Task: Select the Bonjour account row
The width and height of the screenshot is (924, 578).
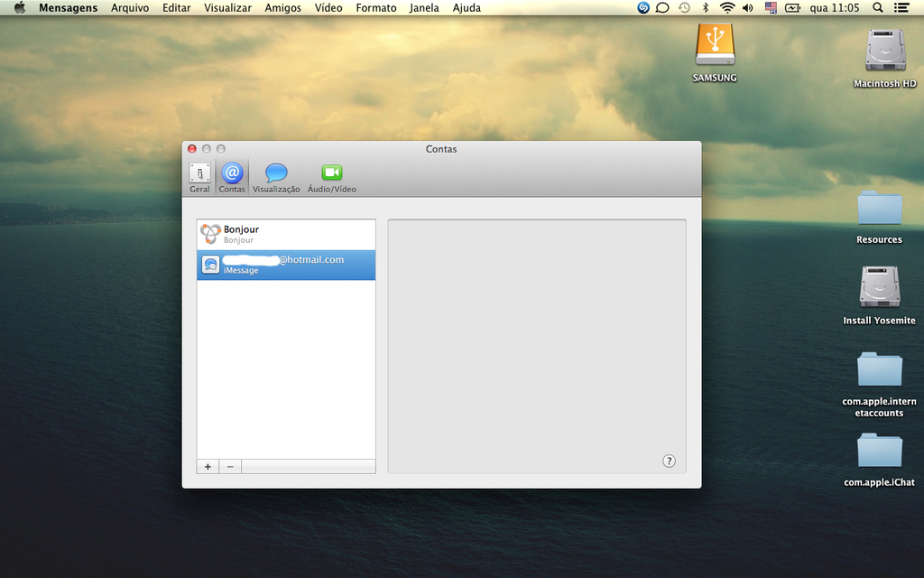Action: tap(286, 234)
